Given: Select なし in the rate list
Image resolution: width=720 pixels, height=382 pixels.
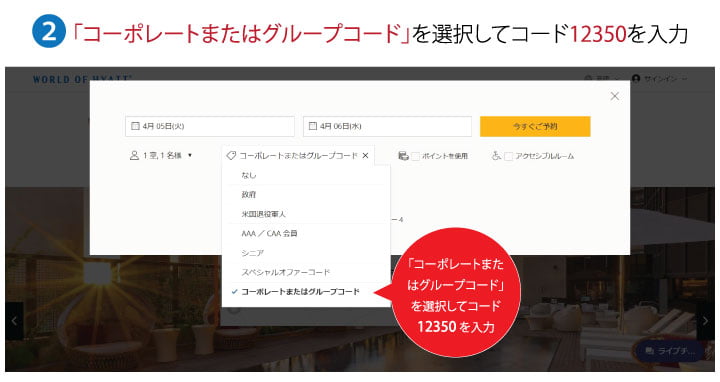Looking at the screenshot, I should 306,175.
